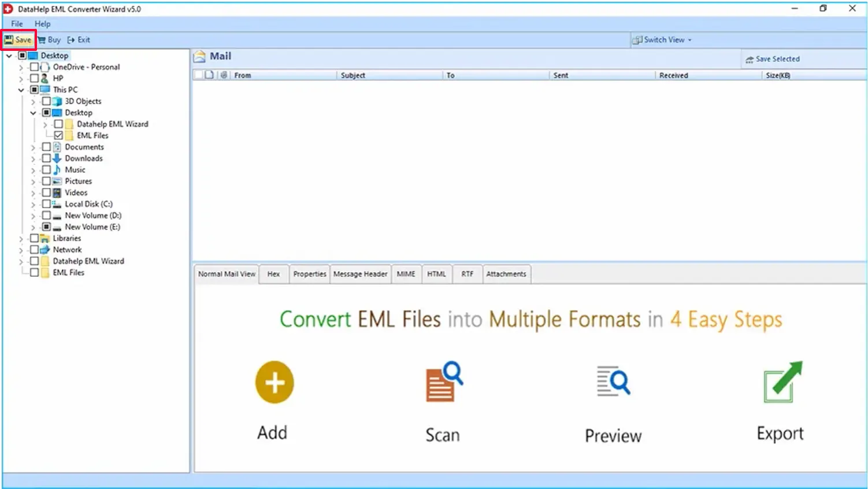Collapse the This PC node
This screenshot has height=489, width=868.
[x=21, y=90]
